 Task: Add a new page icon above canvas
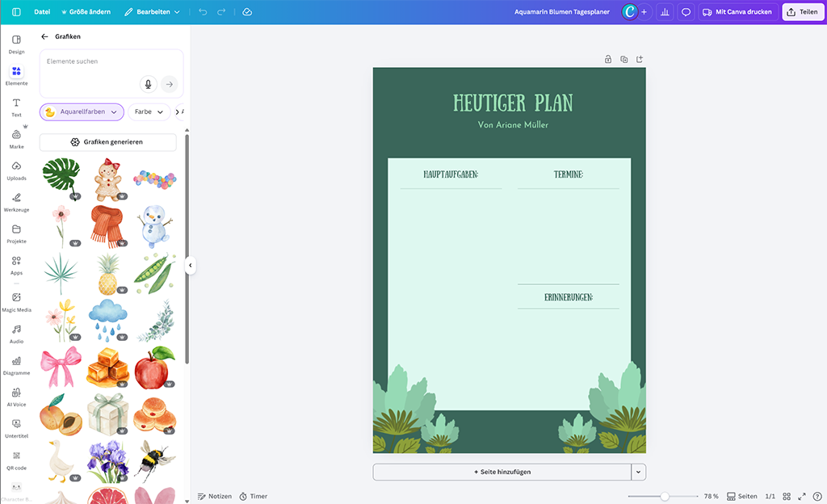640,59
